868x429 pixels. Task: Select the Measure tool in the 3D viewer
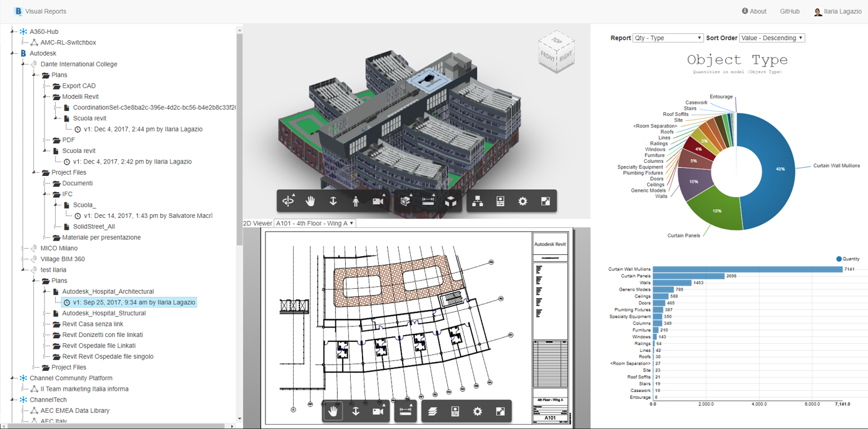428,200
